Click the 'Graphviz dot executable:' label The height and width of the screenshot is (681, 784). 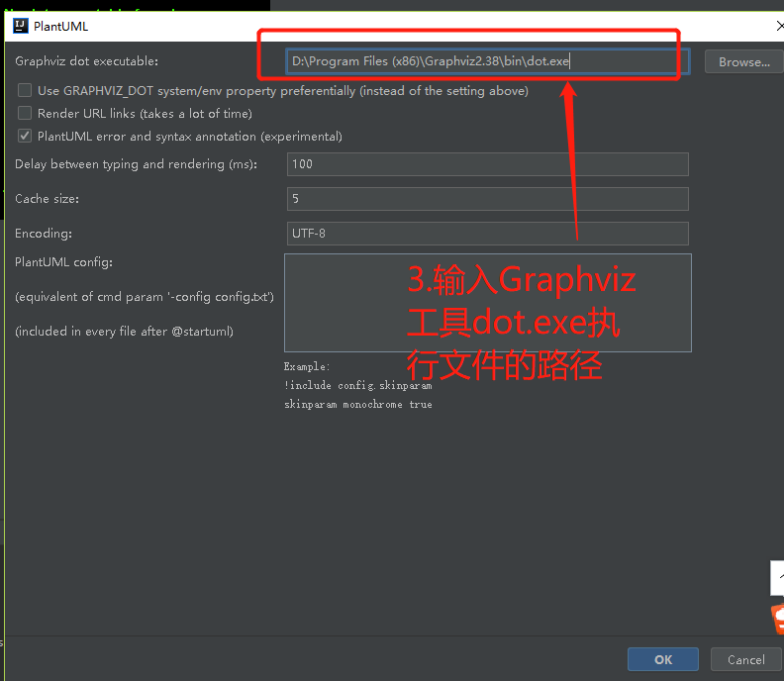[86, 61]
